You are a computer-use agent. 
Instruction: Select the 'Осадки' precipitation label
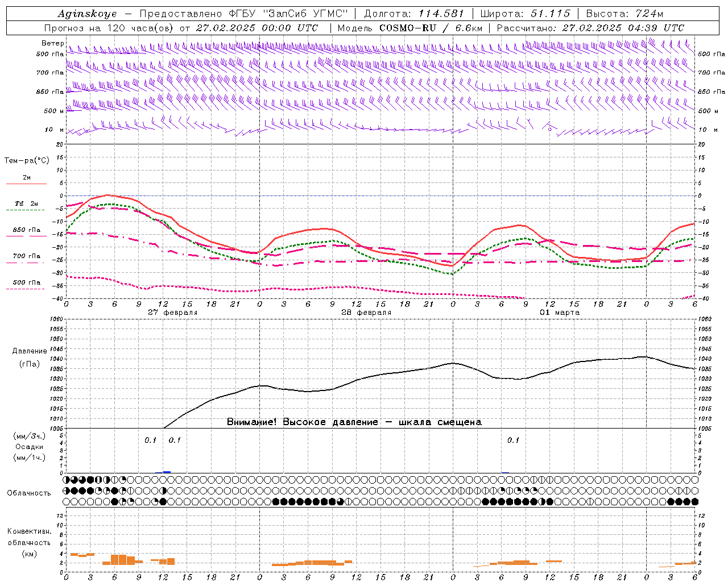pyautogui.click(x=30, y=447)
